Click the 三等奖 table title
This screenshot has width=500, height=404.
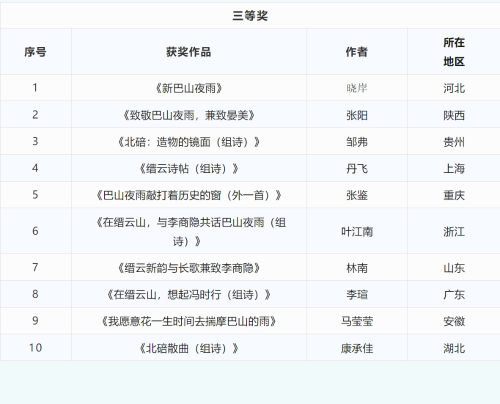(250, 16)
